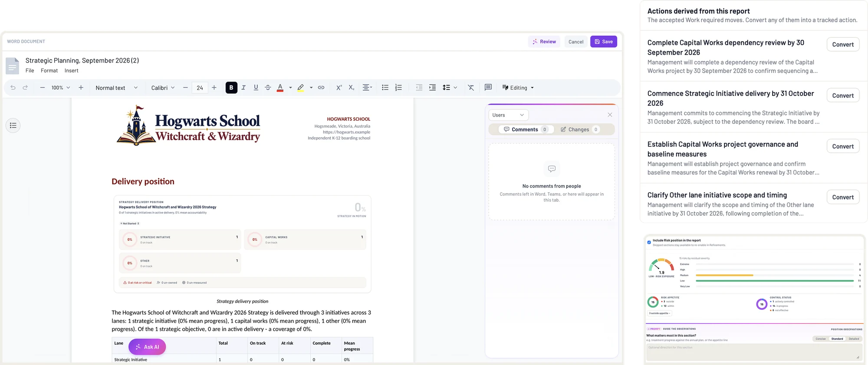
Task: Apply superscript formatting
Action: (339, 88)
